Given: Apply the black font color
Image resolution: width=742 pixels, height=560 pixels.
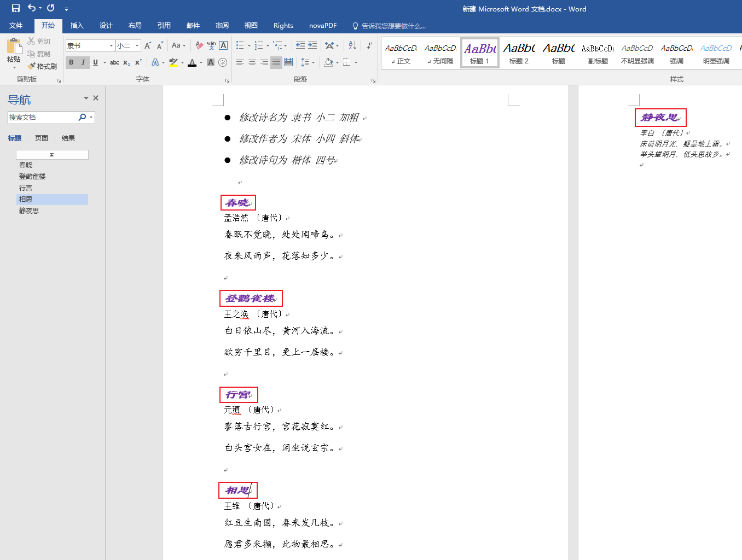Looking at the screenshot, I should pos(192,62).
